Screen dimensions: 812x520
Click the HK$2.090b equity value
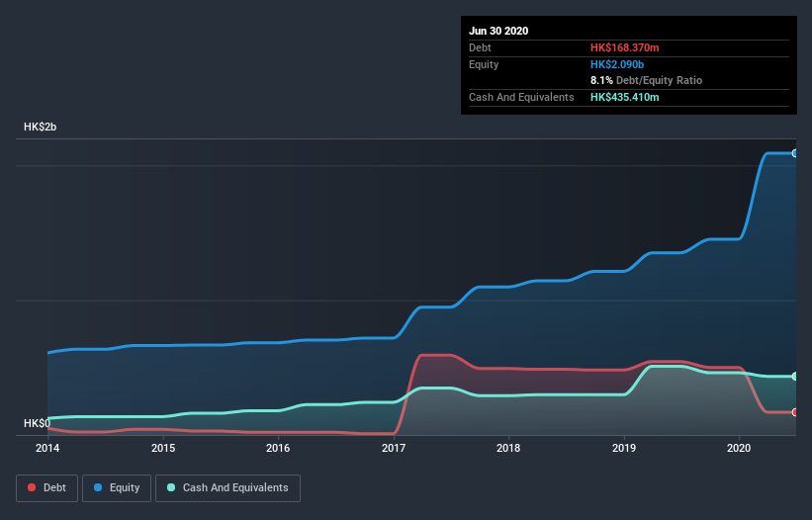(617, 64)
